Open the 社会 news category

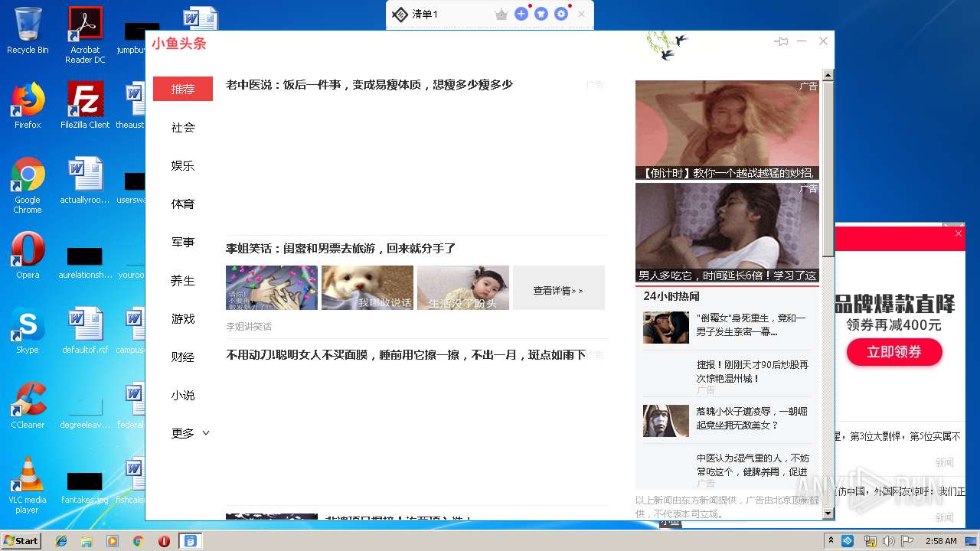pyautogui.click(x=183, y=127)
